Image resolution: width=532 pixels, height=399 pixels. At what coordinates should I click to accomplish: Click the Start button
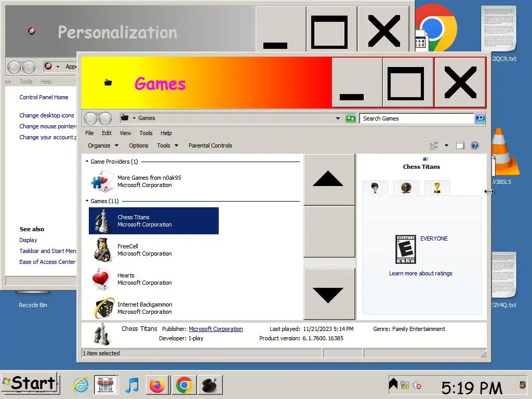coord(30,384)
